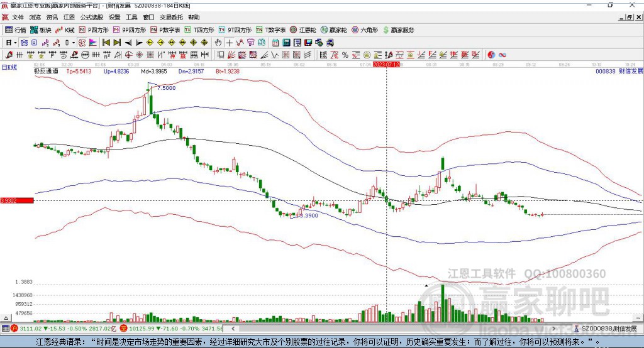Click the 日K线 period label
Image resolution: width=644 pixels, height=348 pixels.
coord(9,67)
